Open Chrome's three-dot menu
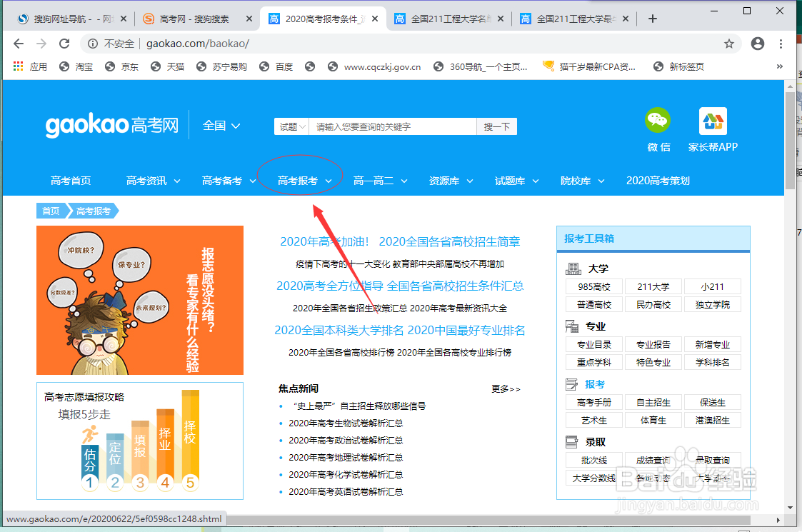This screenshot has height=532, width=802. (781, 44)
